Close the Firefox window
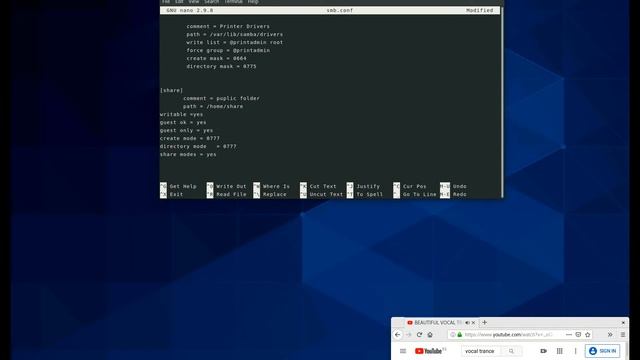 tap(623, 322)
